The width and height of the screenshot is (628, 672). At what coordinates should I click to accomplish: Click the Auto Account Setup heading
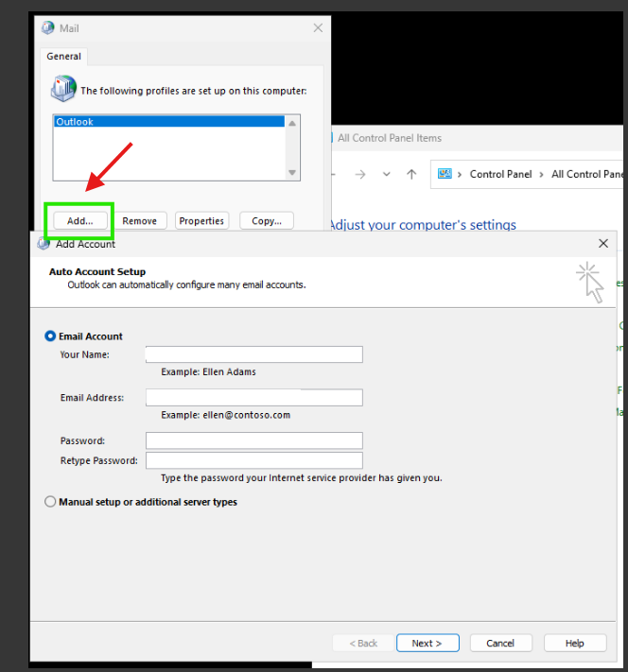(97, 271)
